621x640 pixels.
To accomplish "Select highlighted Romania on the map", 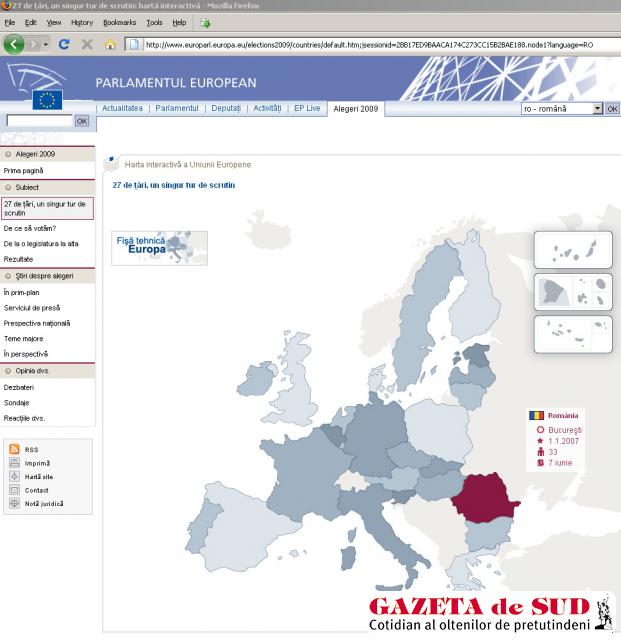I will tap(484, 498).
